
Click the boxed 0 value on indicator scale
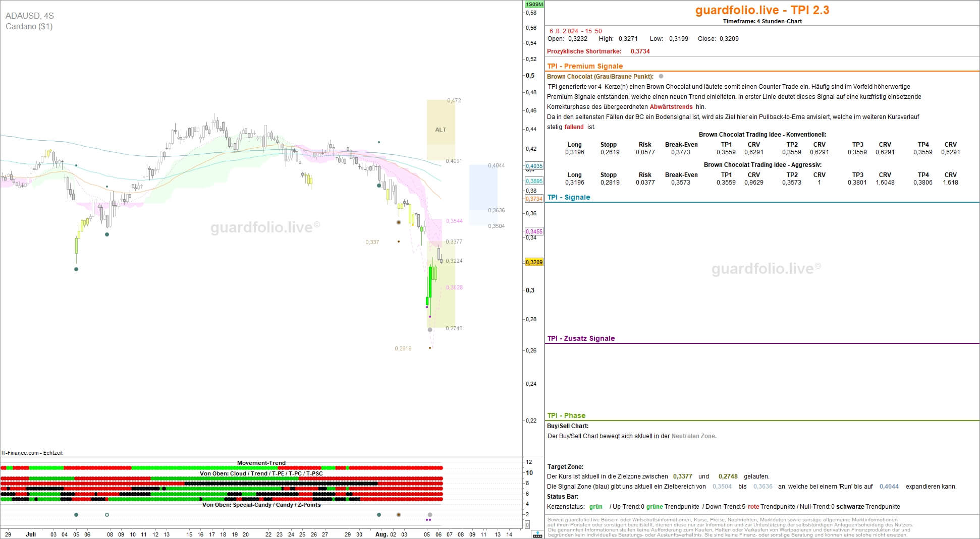click(x=527, y=525)
